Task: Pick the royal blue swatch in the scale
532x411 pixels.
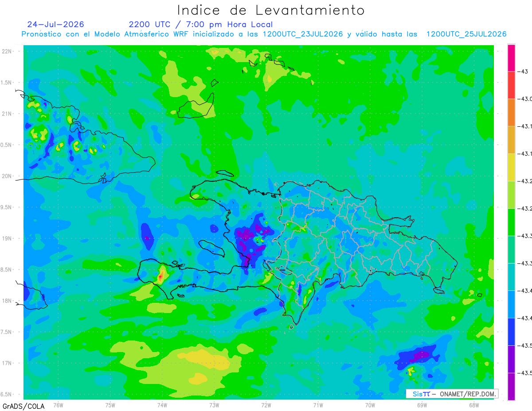Action: coord(511,332)
